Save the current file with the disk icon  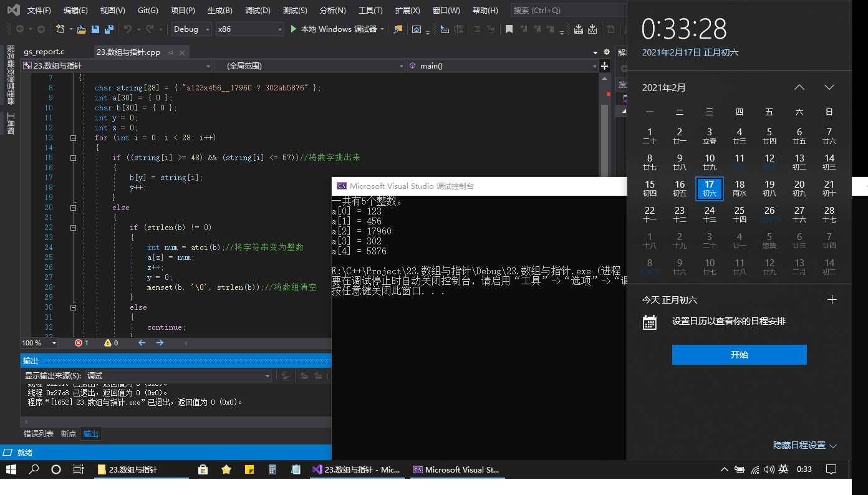click(x=95, y=29)
